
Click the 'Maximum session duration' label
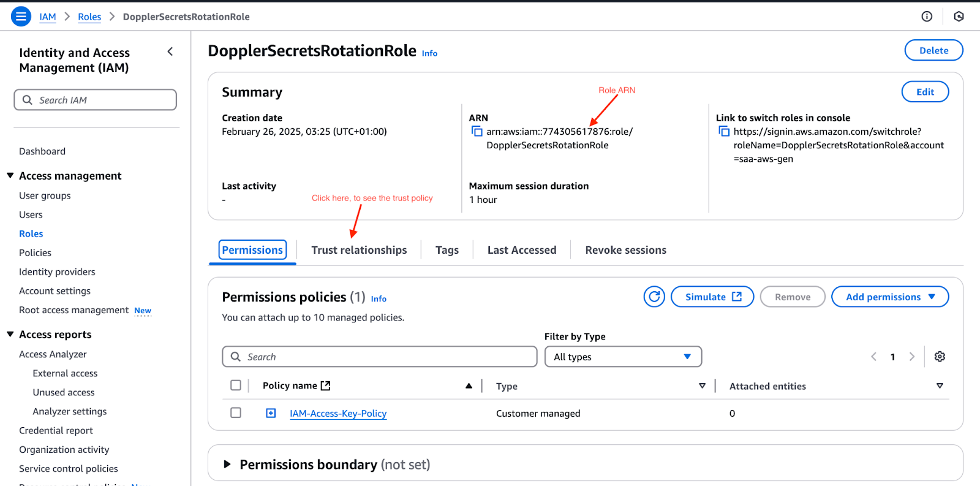529,186
